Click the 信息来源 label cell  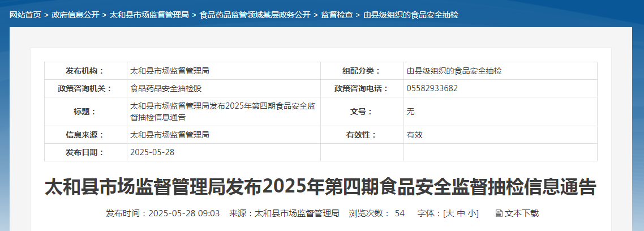click(x=85, y=135)
